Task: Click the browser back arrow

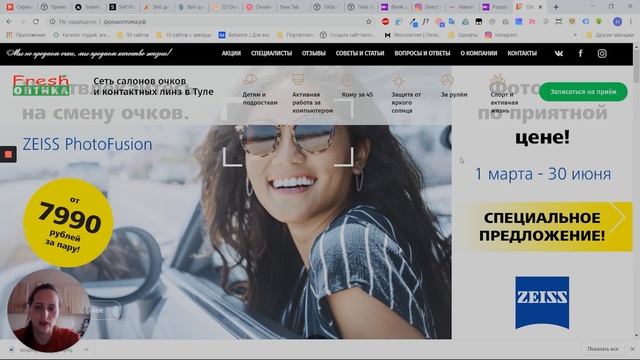Action: (9, 22)
